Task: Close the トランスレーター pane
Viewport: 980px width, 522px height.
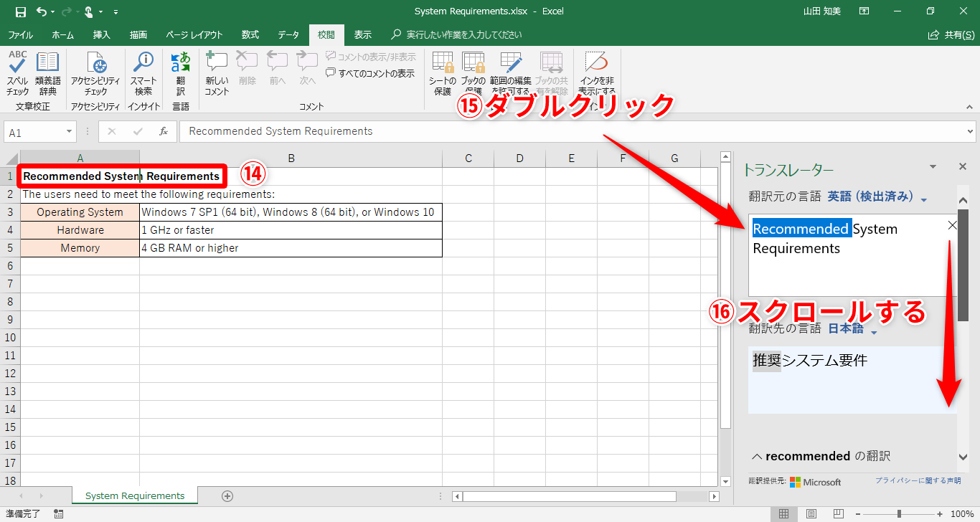Action: 963,166
